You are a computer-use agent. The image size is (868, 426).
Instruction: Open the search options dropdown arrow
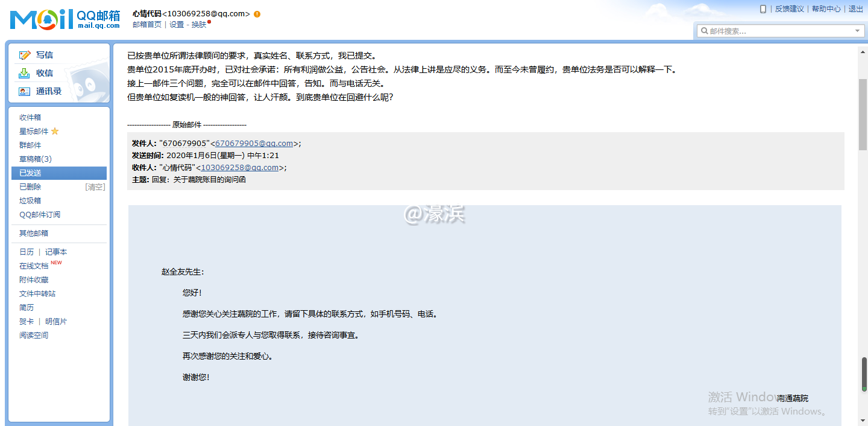[x=857, y=30]
